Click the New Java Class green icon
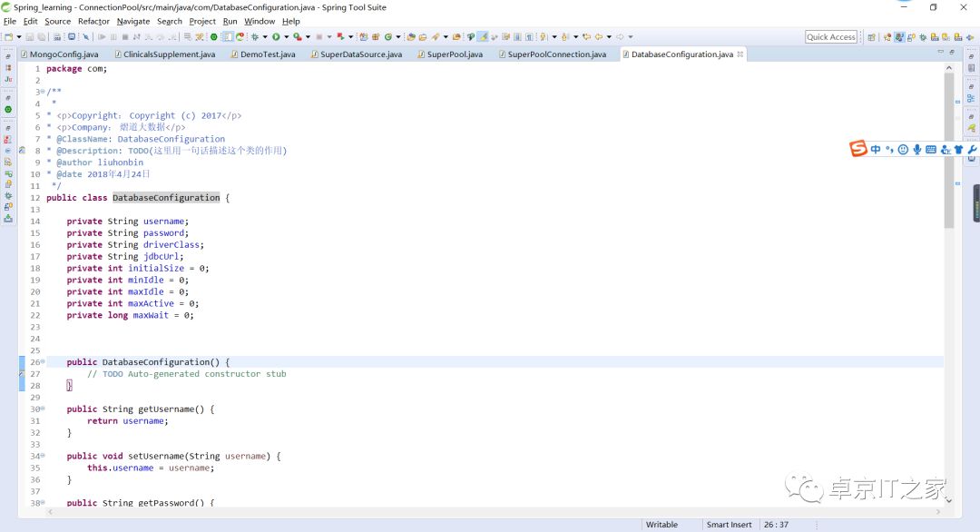 tap(388, 37)
